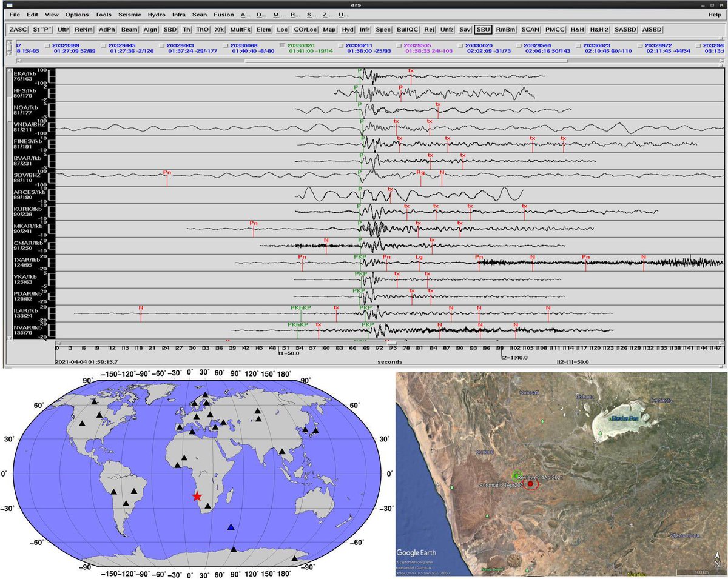Image resolution: width=728 pixels, height=579 pixels.
Task: Toggle checkbox for event 20329445
Action: point(105,45)
